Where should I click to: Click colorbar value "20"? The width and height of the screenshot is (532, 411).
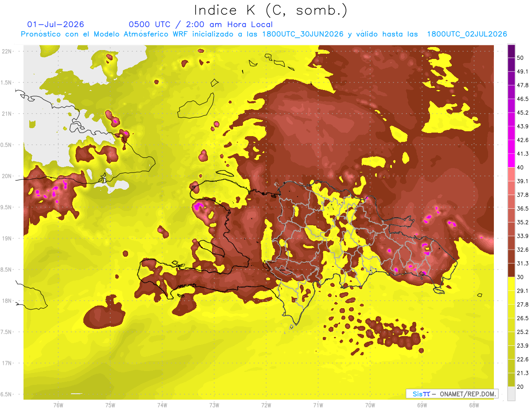(x=520, y=387)
